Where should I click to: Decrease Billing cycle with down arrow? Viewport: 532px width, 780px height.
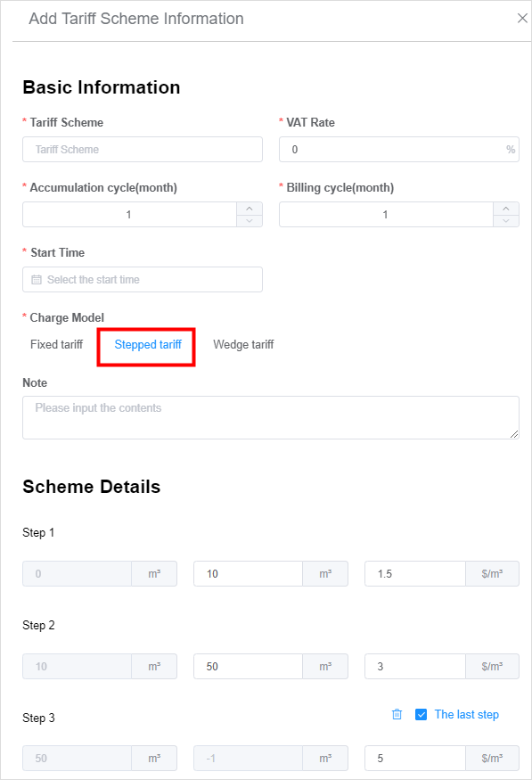506,220
